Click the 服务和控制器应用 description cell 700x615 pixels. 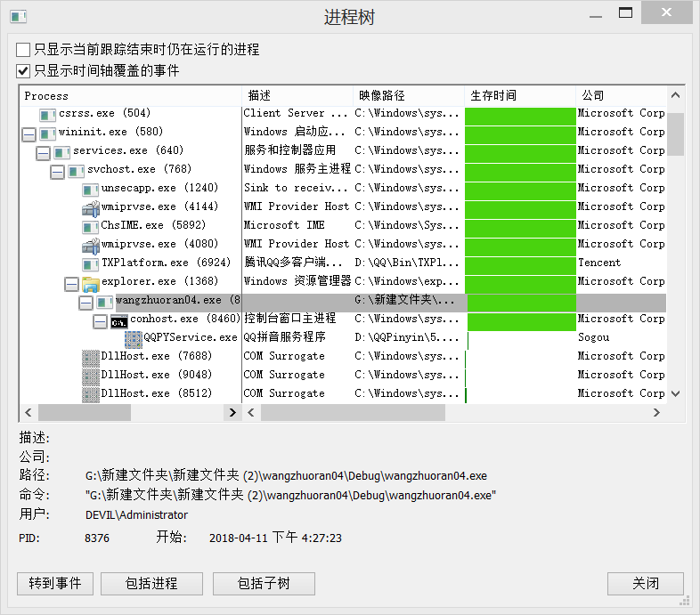point(289,150)
